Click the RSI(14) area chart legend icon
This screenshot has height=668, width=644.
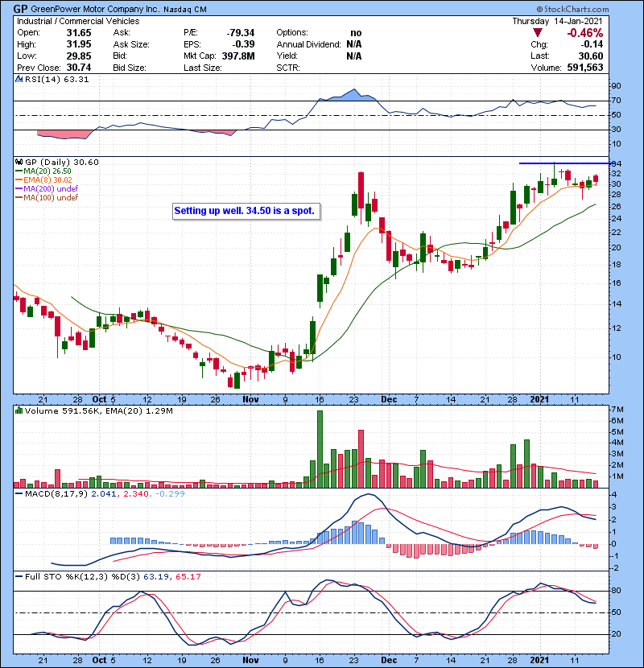(19, 80)
